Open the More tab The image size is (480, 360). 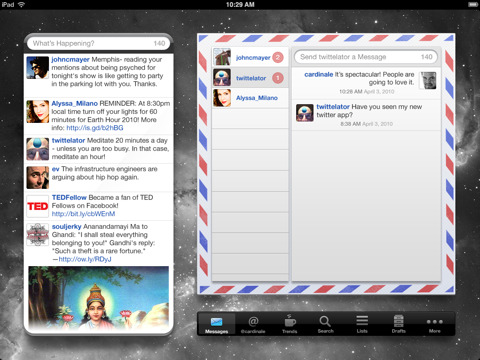435,325
